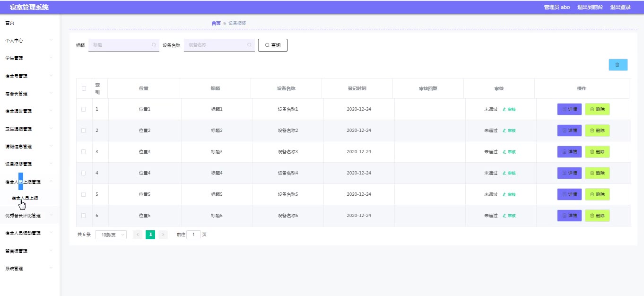Delete row 5 using the 删除 button
644x296 pixels.
pyautogui.click(x=597, y=194)
